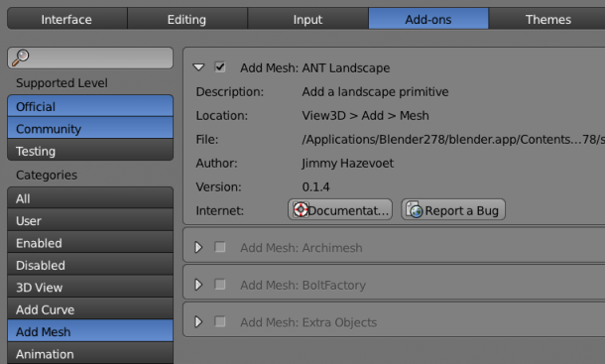605x364 pixels.
Task: Click the Add Mesh: Extra Objects title
Action: click(x=308, y=322)
